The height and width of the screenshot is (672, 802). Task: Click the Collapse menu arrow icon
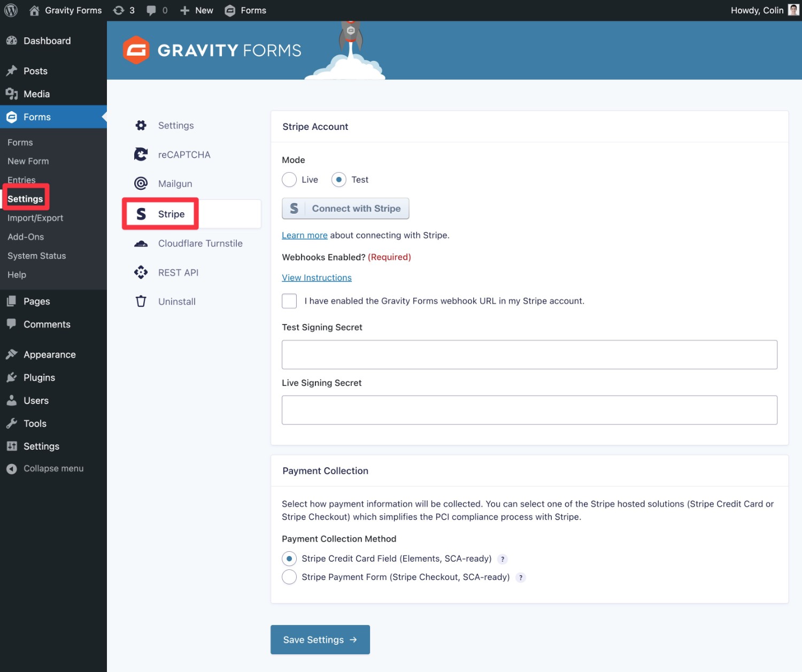tap(12, 469)
